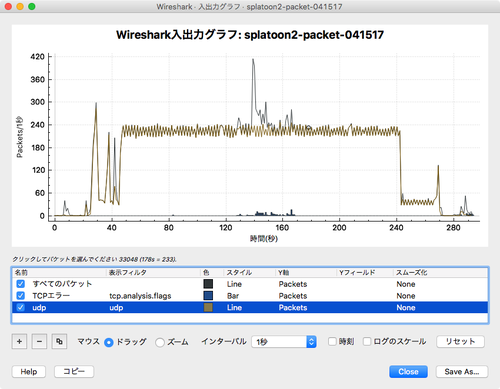
Task: Click the tcp.analysis.flags filter cell
Action: pos(140,296)
